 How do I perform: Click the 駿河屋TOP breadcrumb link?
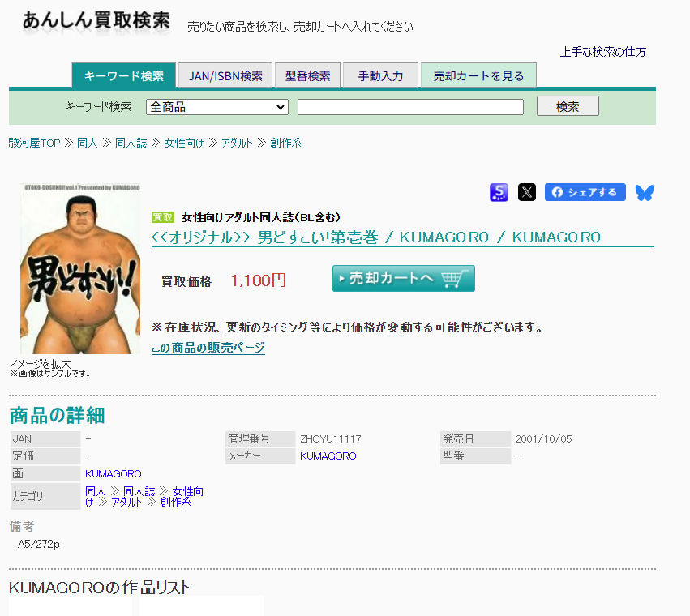[x=34, y=143]
